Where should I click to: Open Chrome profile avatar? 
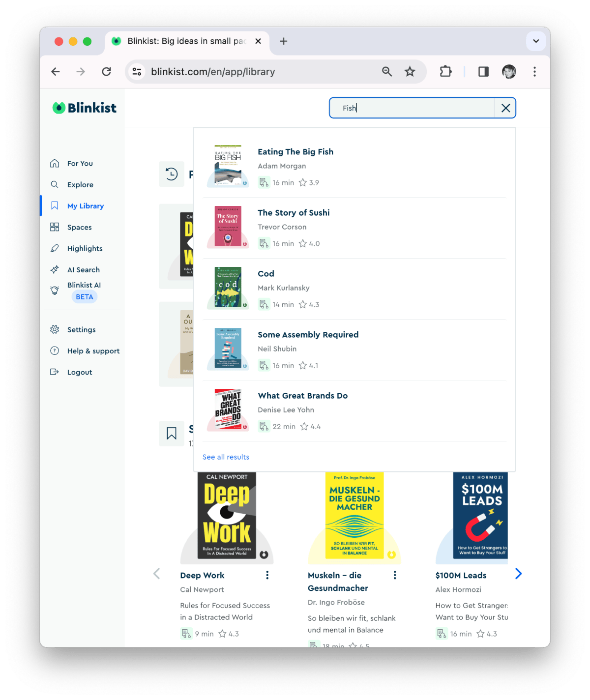509,72
